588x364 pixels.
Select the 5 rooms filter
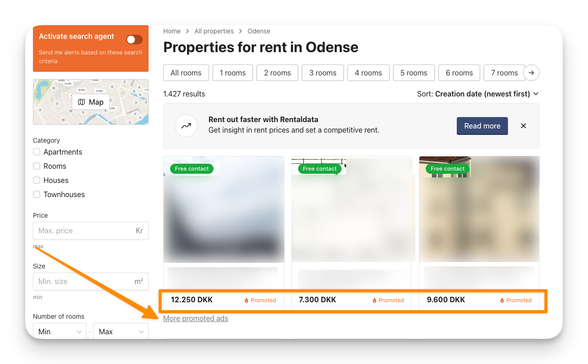tap(414, 73)
